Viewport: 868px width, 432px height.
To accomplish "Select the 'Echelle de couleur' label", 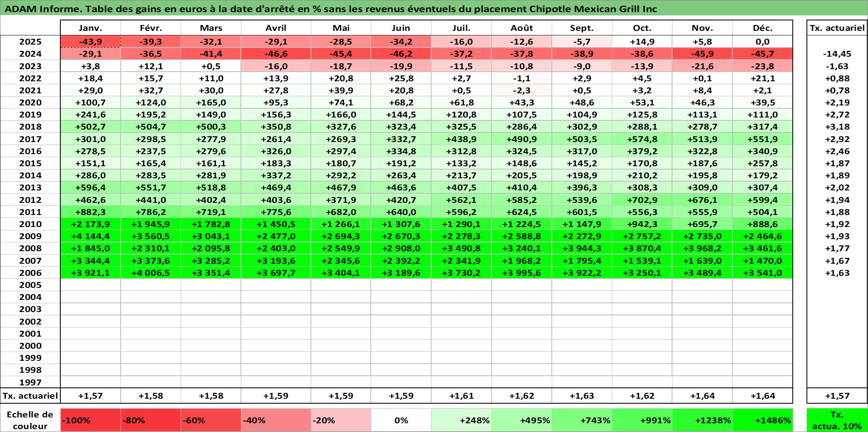I will point(30,420).
